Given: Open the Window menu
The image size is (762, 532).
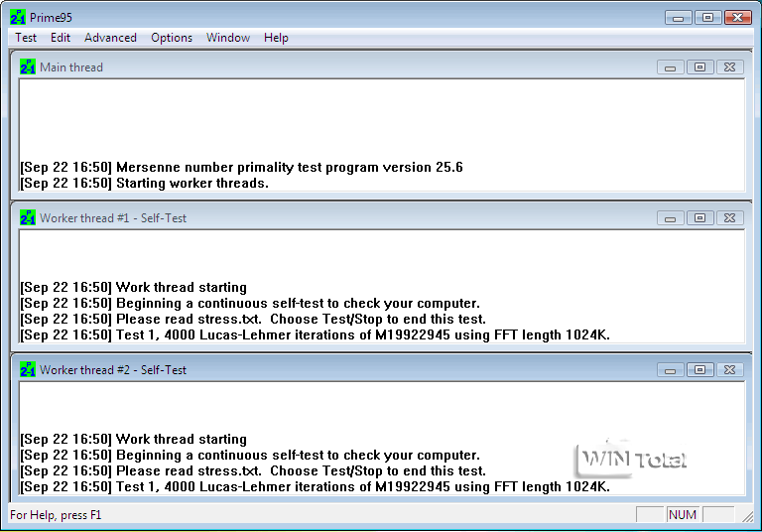Looking at the screenshot, I should pyautogui.click(x=228, y=38).
